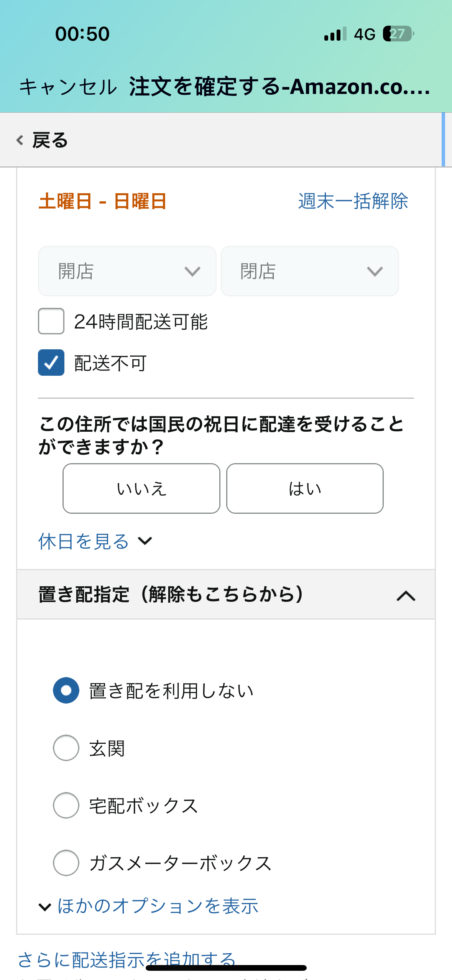The image size is (452, 980).
Task: Enable the 24時間配送可能 checkbox
Action: coord(51,321)
